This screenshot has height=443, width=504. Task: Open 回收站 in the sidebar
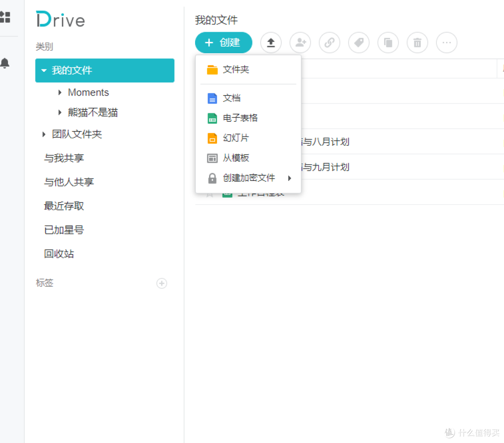pyautogui.click(x=59, y=254)
